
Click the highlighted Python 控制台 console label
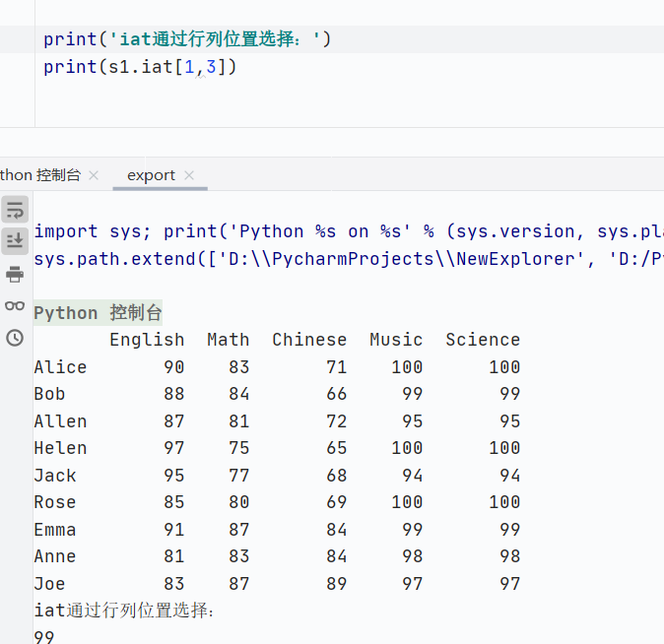coord(98,313)
